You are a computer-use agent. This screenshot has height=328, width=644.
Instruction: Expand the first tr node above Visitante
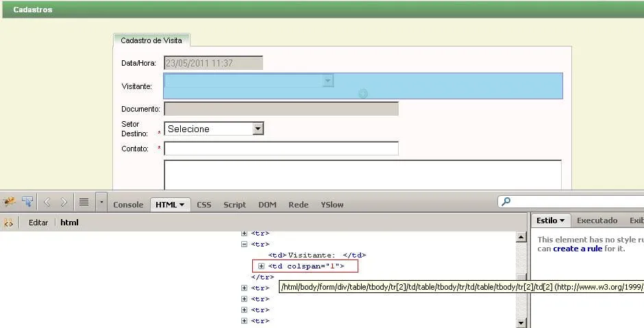[x=244, y=234]
